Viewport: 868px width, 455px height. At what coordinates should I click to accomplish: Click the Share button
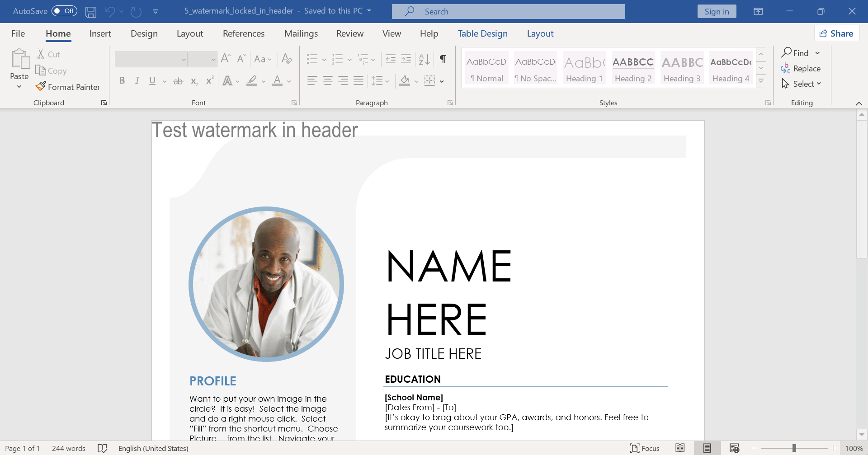point(837,33)
